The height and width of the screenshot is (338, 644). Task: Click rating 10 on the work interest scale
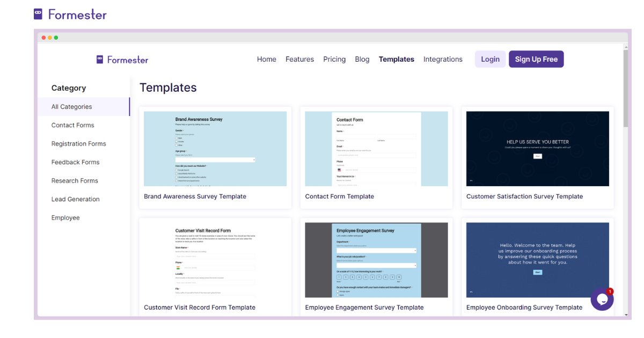[399, 277]
